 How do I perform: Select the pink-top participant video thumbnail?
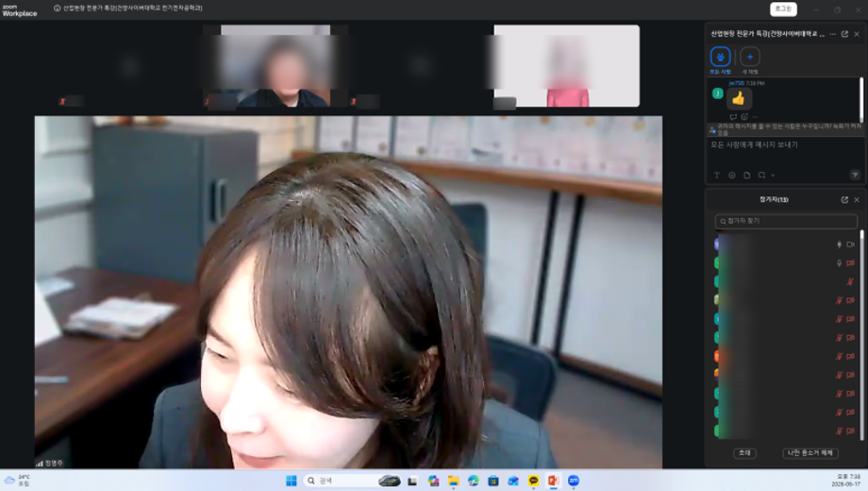click(566, 66)
